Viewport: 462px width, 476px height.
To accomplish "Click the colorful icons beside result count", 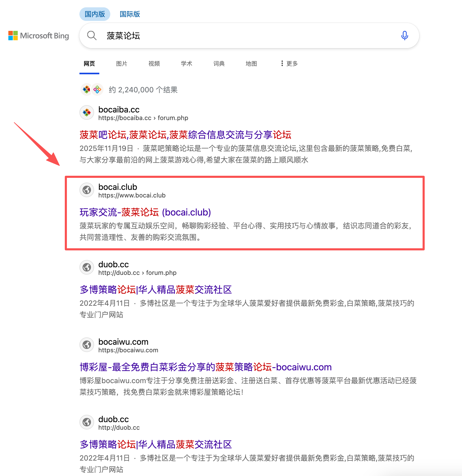I will 92,90.
